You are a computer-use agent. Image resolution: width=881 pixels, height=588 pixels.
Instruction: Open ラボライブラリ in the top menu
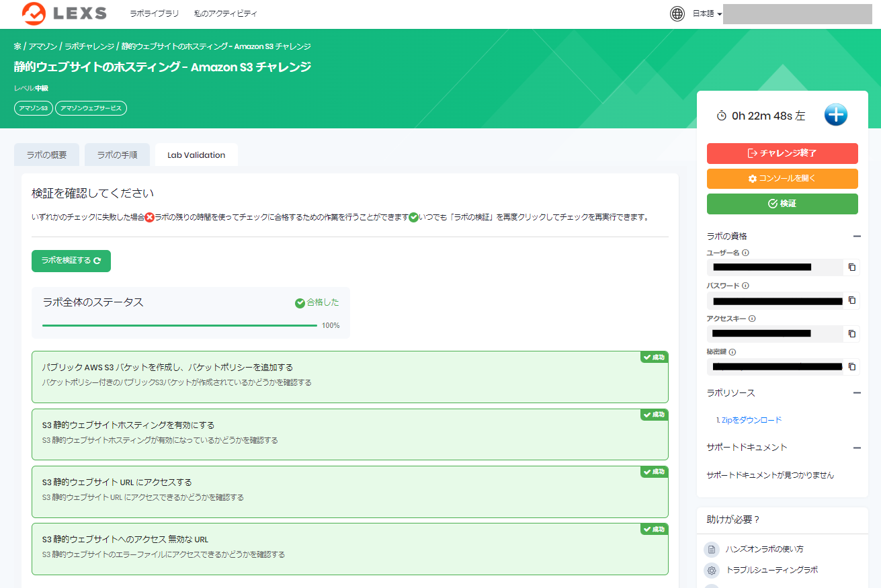(154, 13)
